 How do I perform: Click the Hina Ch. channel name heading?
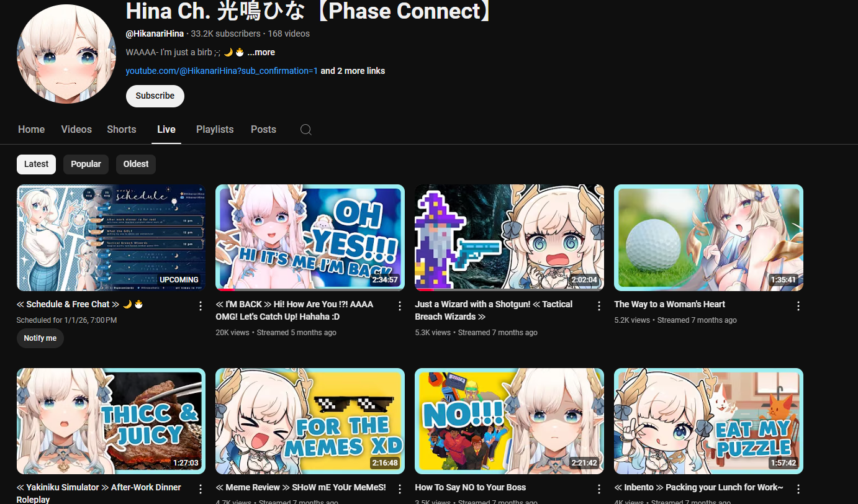pos(308,11)
